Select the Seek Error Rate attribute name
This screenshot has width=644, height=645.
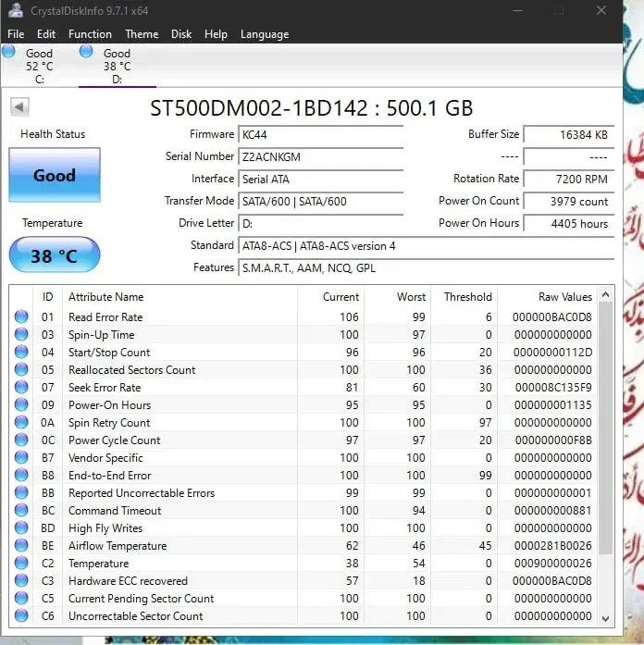(105, 388)
